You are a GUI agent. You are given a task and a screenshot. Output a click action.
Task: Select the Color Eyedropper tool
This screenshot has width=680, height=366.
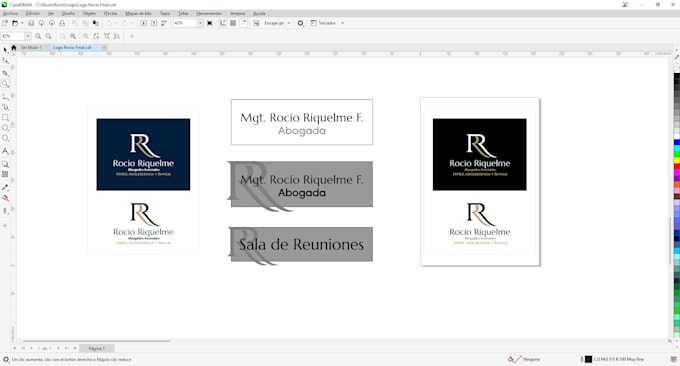(x=5, y=187)
